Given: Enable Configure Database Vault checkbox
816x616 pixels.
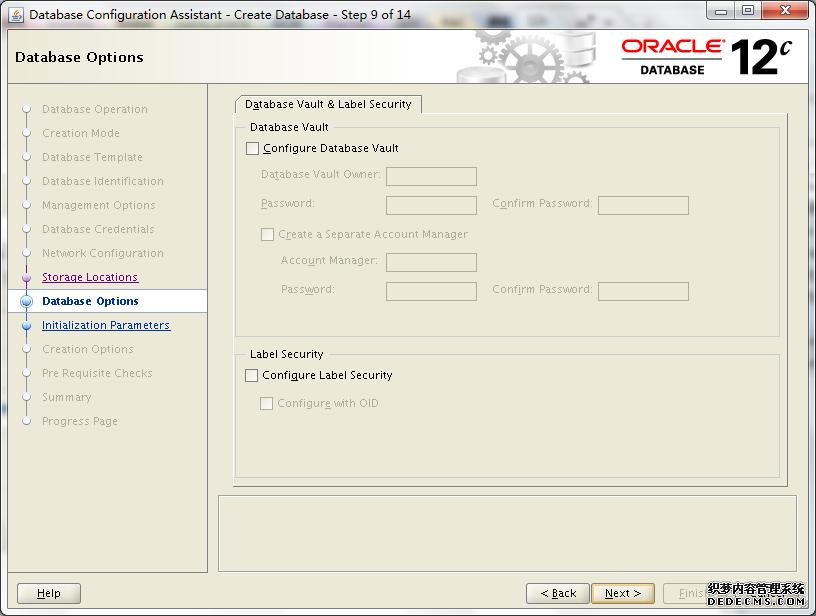Looking at the screenshot, I should click(252, 148).
